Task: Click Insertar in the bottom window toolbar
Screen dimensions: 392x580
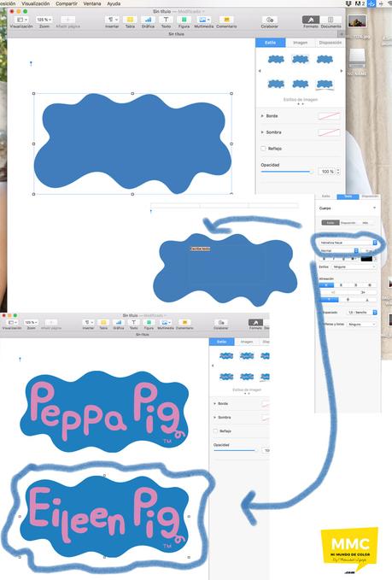Action: click(x=88, y=323)
